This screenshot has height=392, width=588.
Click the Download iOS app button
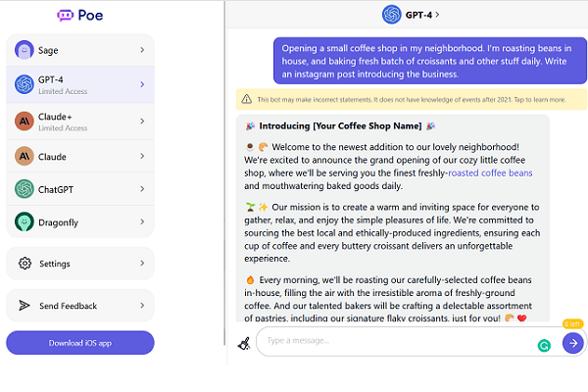click(x=80, y=343)
